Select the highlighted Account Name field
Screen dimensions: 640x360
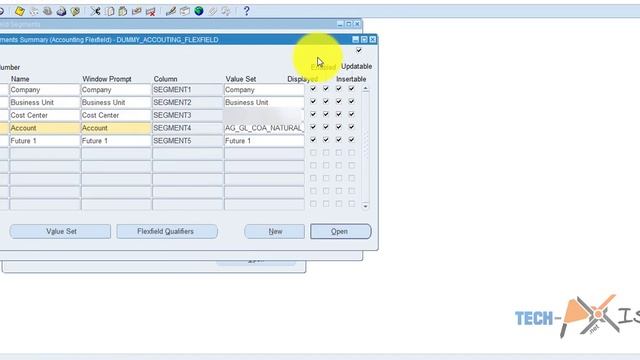point(44,128)
